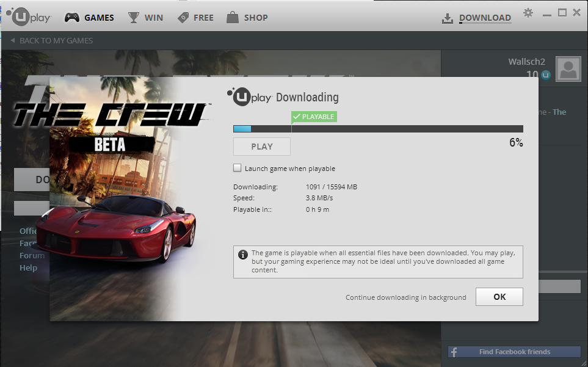Click the user profile avatar
The height and width of the screenshot is (367, 588).
pyautogui.click(x=567, y=68)
